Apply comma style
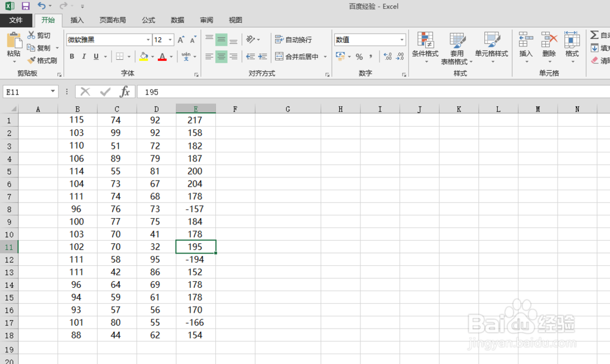The height and width of the screenshot is (364, 610). 371,56
